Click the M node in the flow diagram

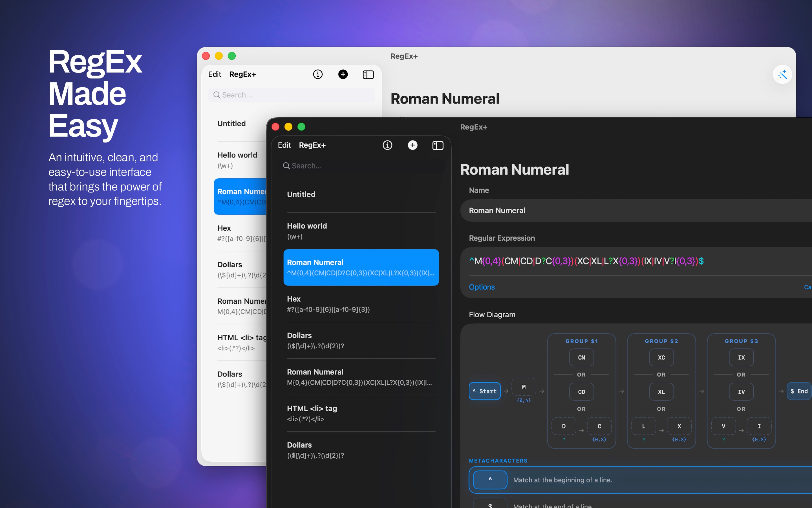tap(524, 387)
